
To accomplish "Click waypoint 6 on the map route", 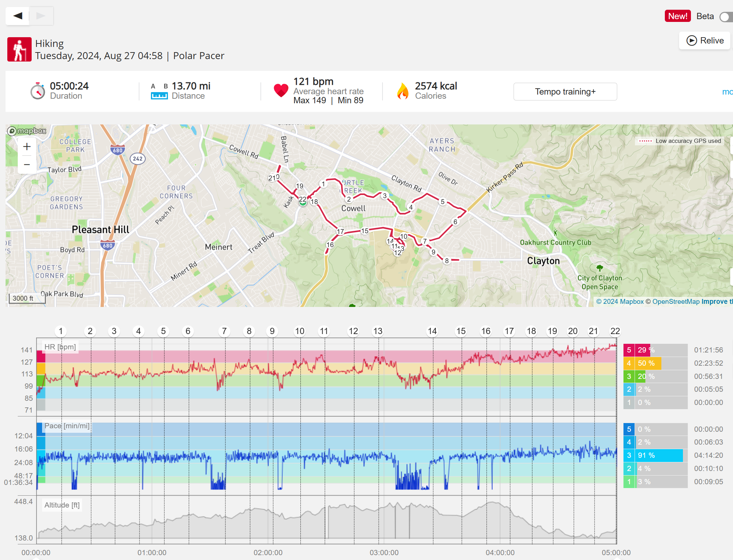I will click(x=455, y=222).
